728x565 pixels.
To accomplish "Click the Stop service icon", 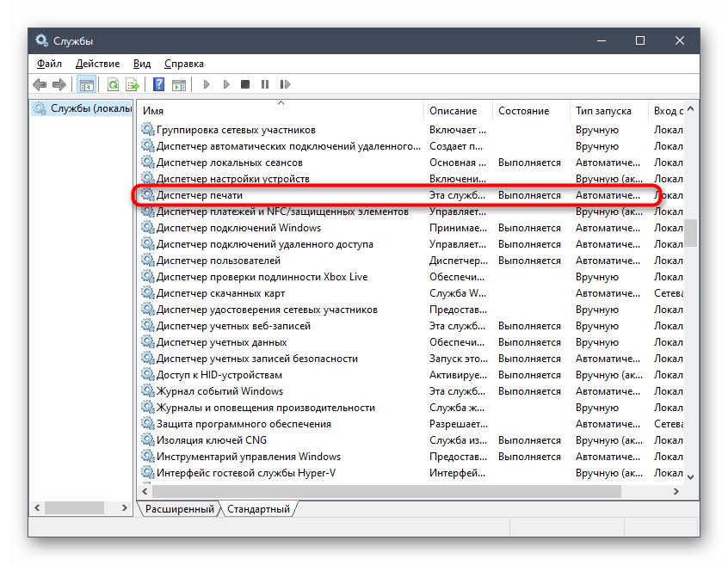I will tap(245, 84).
